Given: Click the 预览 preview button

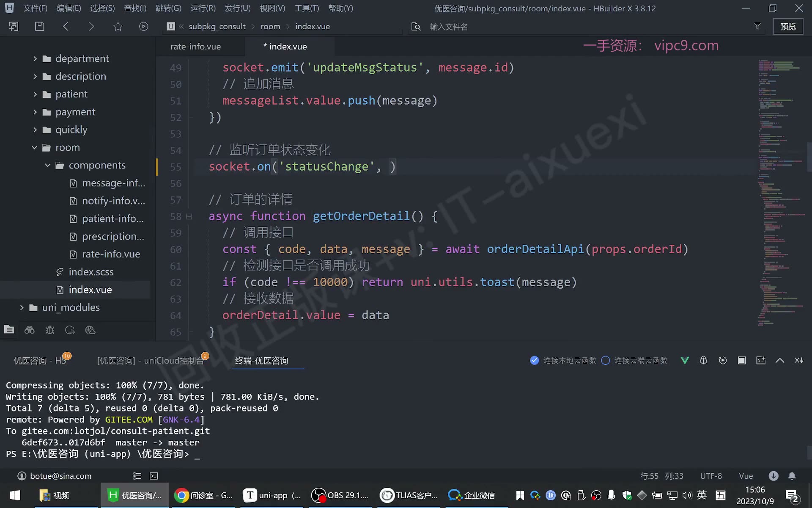Looking at the screenshot, I should click(x=788, y=26).
